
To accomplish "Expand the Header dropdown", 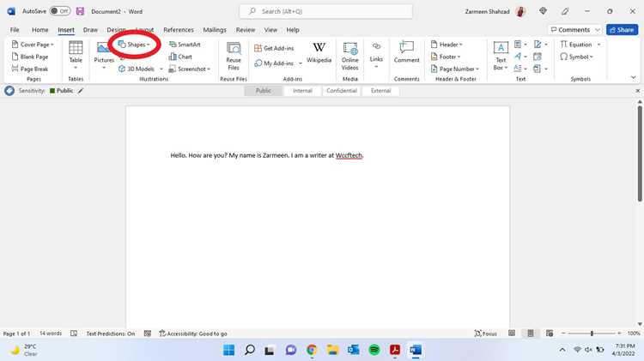I will [447, 45].
